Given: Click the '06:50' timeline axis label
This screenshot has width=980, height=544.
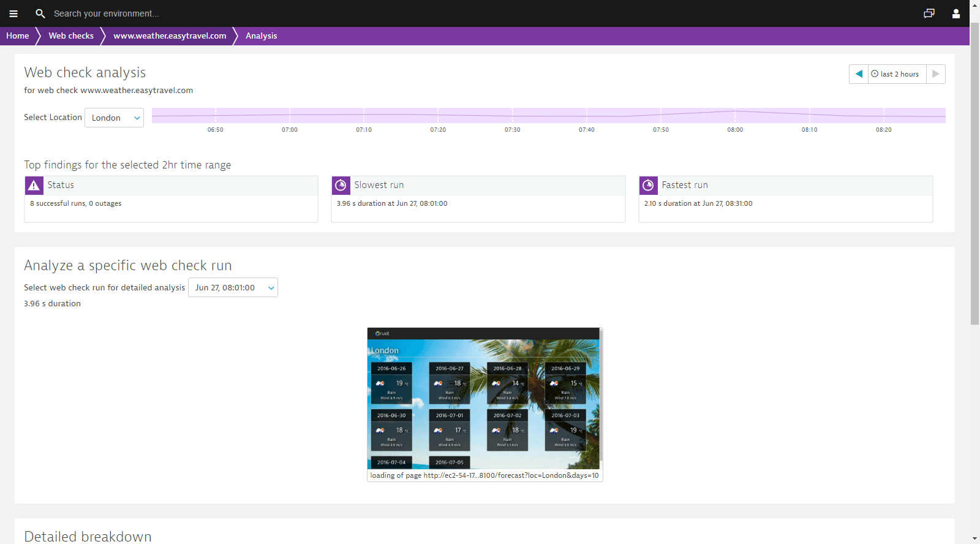Looking at the screenshot, I should click(216, 130).
